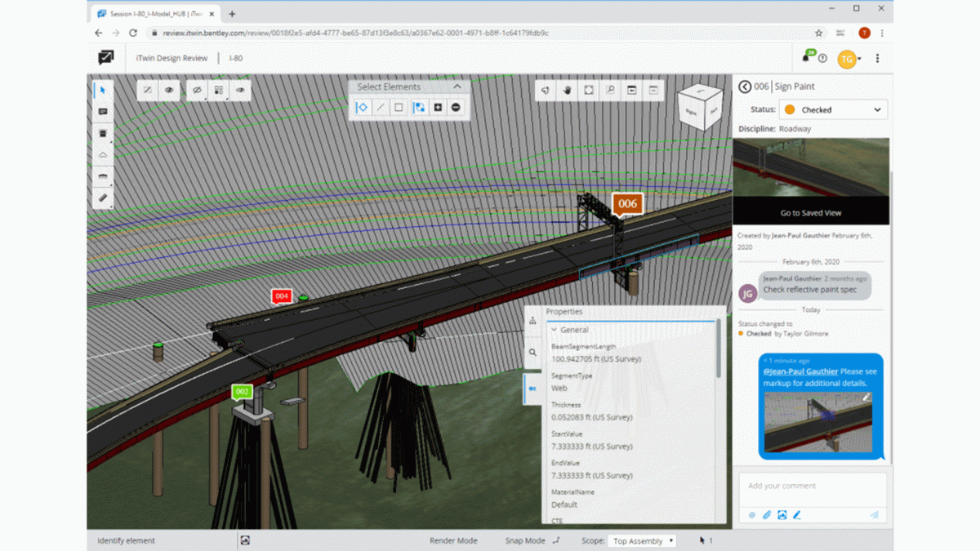
Task: Click the saved view preview image
Action: (811, 167)
